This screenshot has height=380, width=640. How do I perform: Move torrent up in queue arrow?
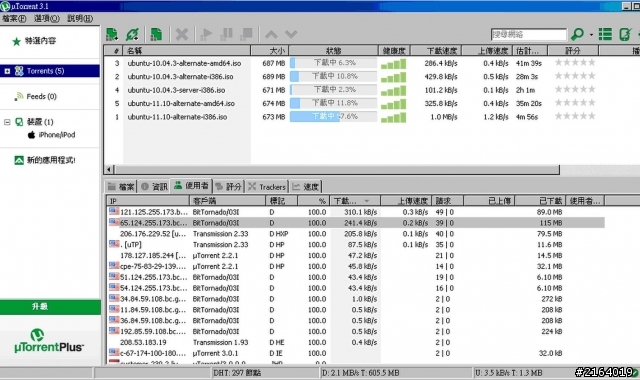(271, 34)
